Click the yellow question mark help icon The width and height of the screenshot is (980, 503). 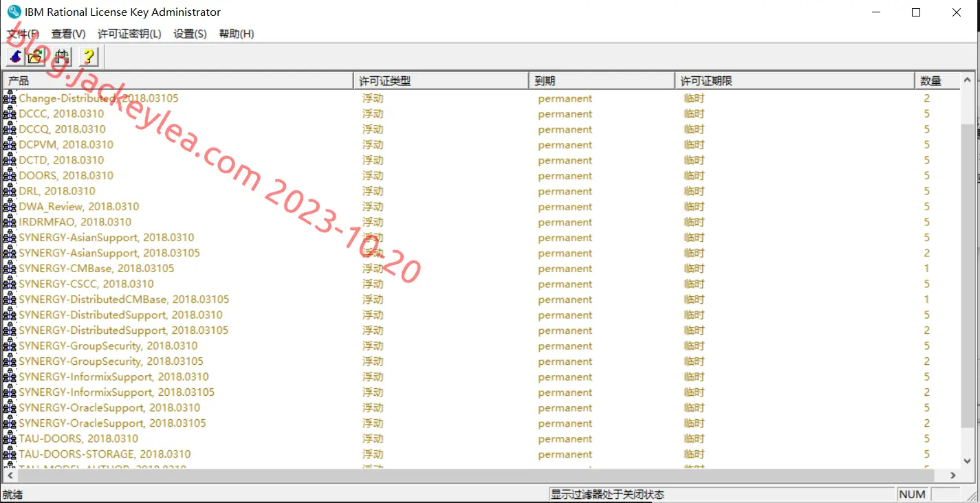point(88,56)
